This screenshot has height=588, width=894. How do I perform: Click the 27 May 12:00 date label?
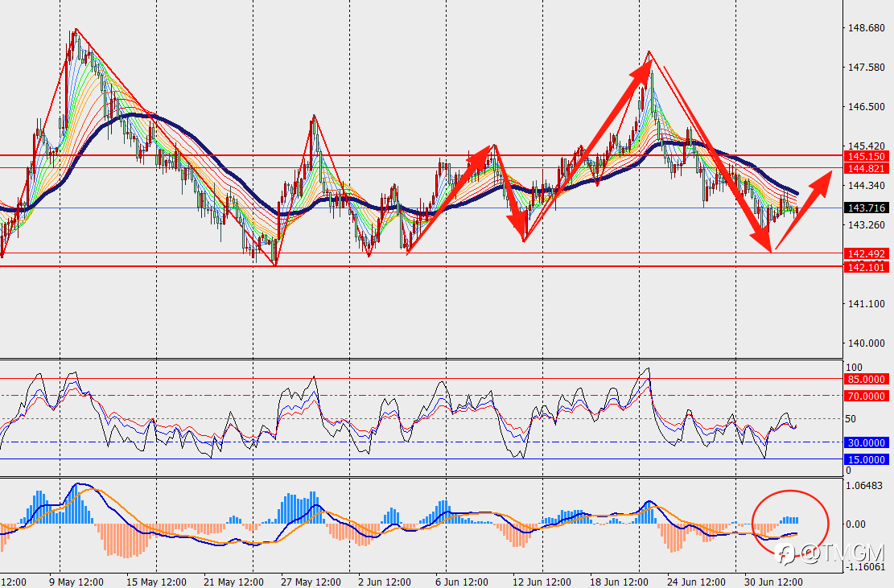pyautogui.click(x=311, y=582)
